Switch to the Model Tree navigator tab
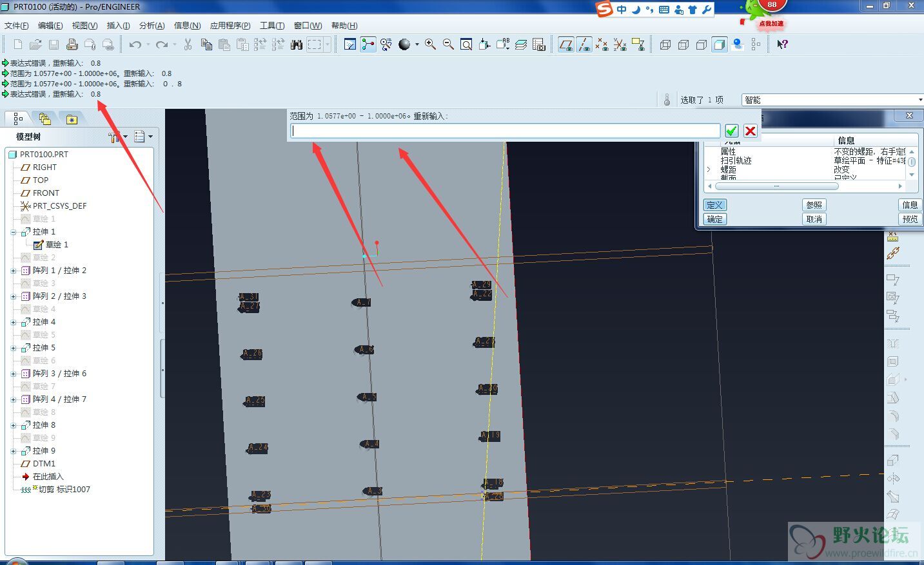The height and width of the screenshot is (565, 924). tap(17, 119)
